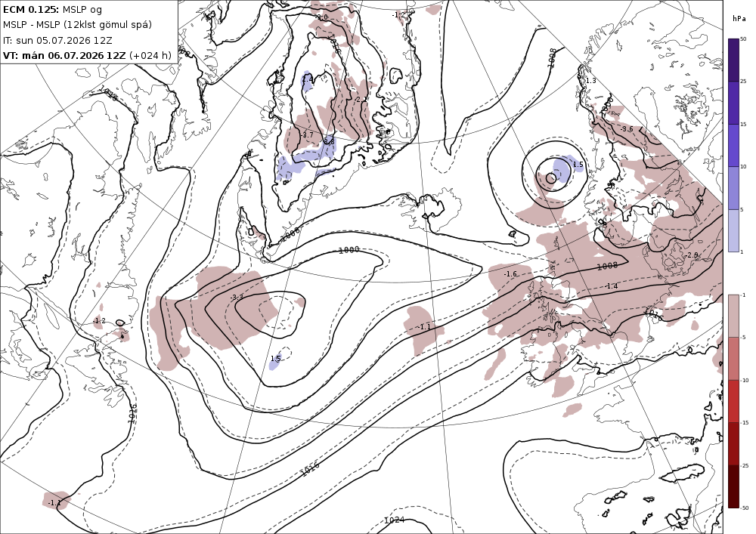The height and width of the screenshot is (534, 756).
Task: Click the '1.5' value in small Atlantic blue patch
Action: (275, 359)
